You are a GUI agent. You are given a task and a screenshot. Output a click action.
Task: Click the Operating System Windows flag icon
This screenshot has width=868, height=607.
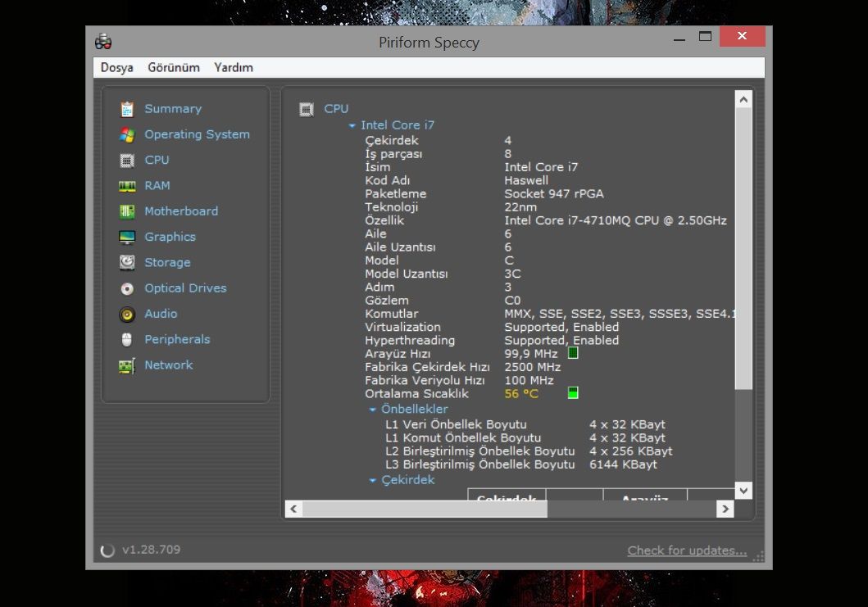click(127, 134)
